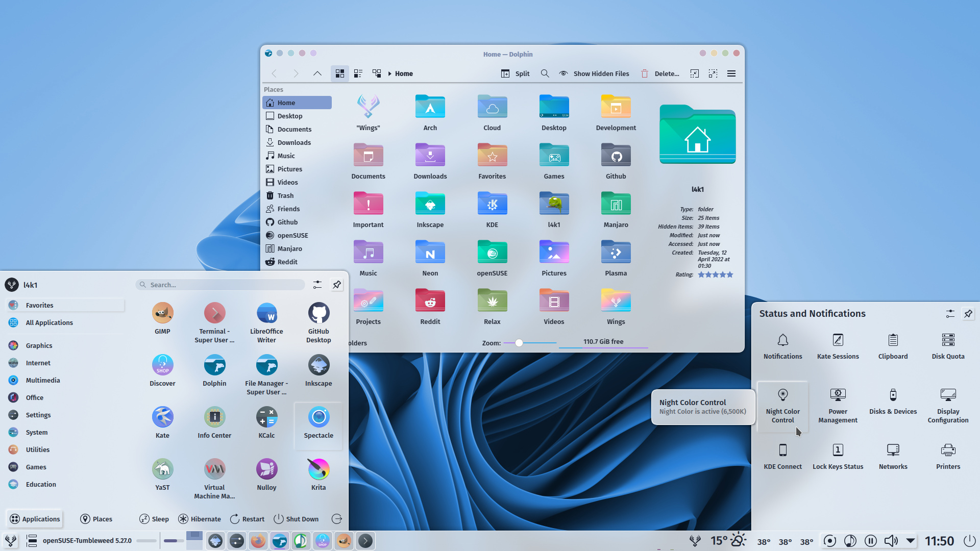Open Printers applet in system tray
The height and width of the screenshot is (551, 980).
948,457
